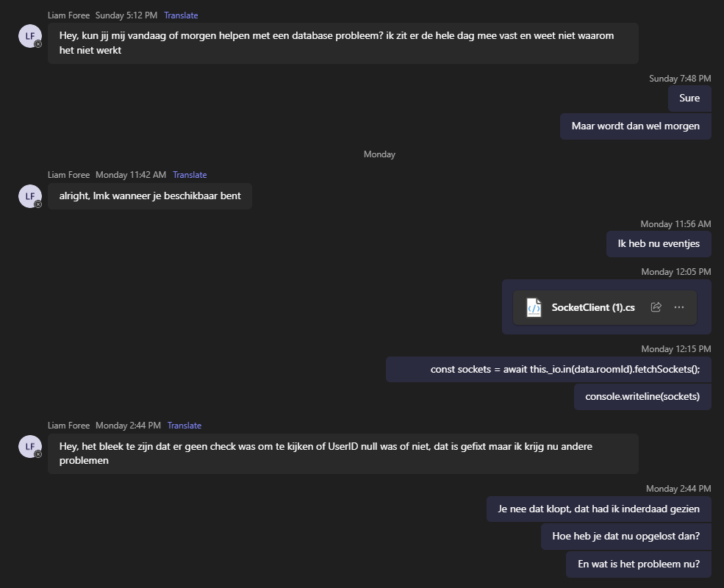Screen dimensions: 724x588
Task: Open more options ellipsis on SocketClient attachment
Action: point(678,307)
